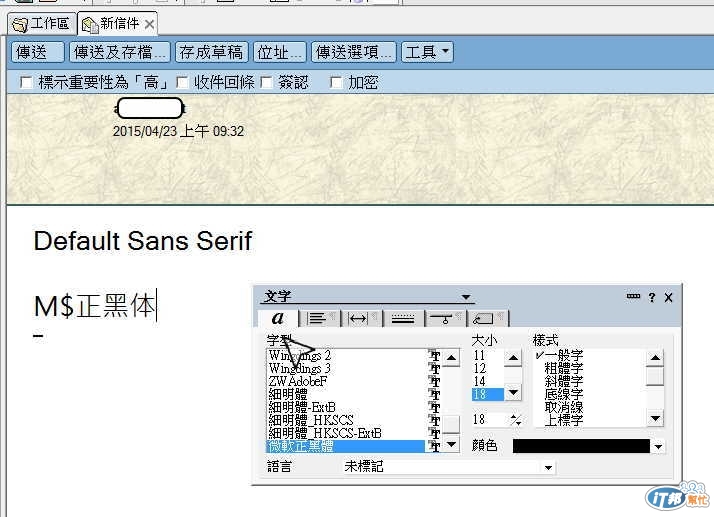Open the 顏色 color picker dropdown arrow

point(658,447)
